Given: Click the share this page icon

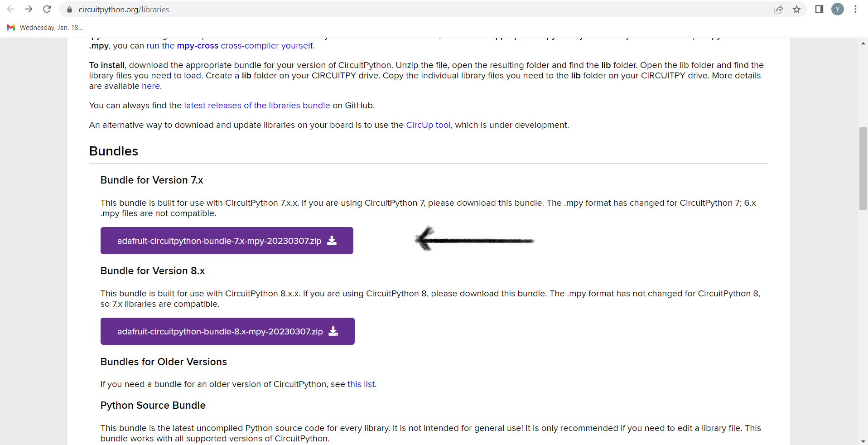Looking at the screenshot, I should 778,9.
